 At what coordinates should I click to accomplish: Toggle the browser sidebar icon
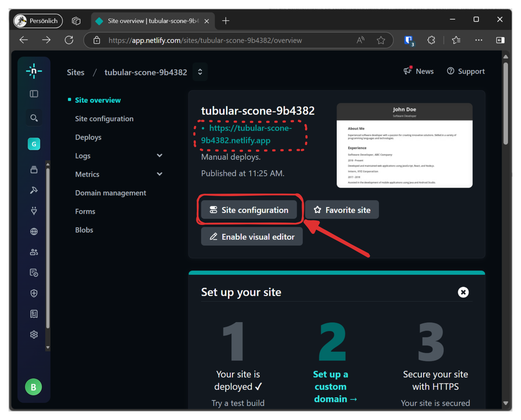coord(500,40)
